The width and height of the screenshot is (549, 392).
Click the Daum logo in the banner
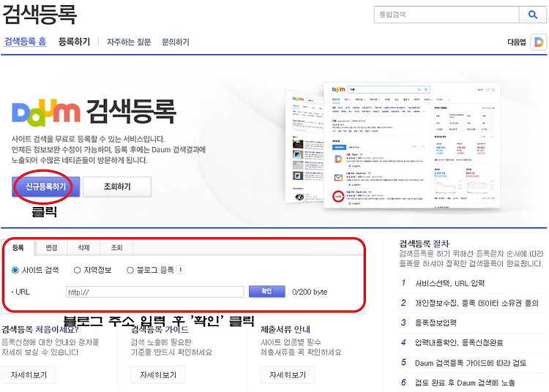tap(46, 113)
